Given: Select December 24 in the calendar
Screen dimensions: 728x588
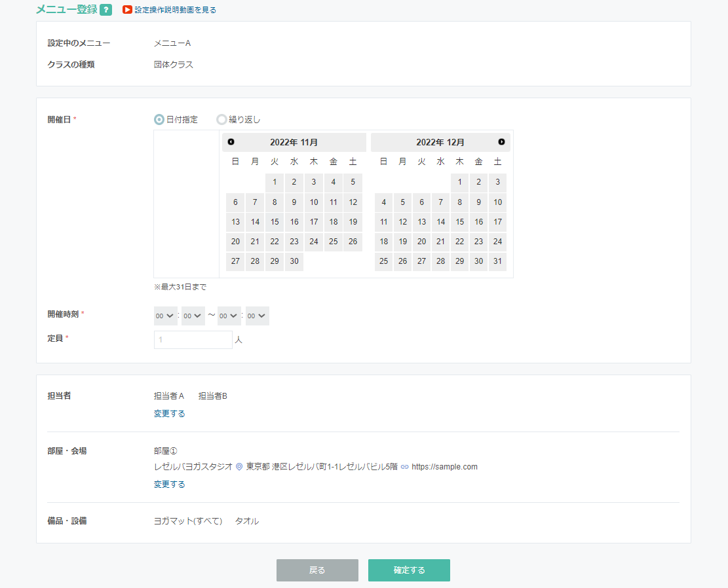Looking at the screenshot, I should pyautogui.click(x=497, y=242).
